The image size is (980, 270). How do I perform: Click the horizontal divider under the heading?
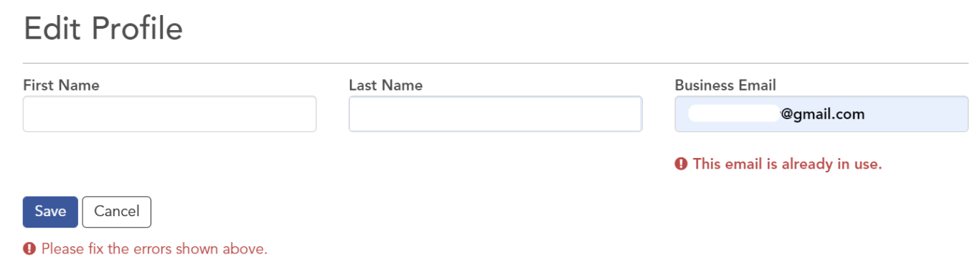tap(496, 63)
